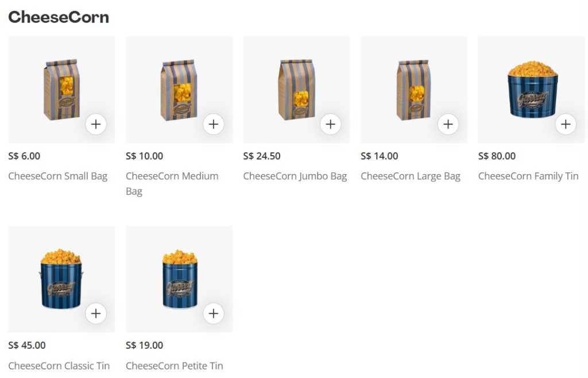
Task: Add CheeseCorn Large Bag via the plus icon
Action: 448,124
